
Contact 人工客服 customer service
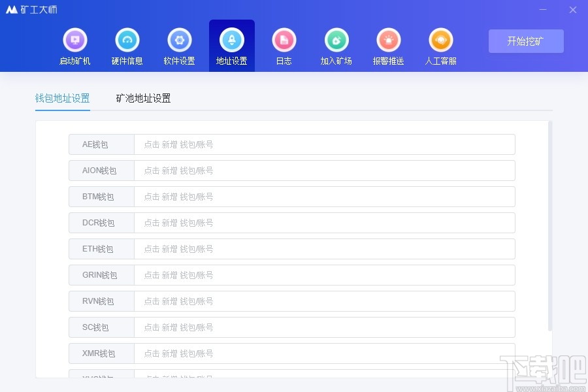tap(440, 46)
